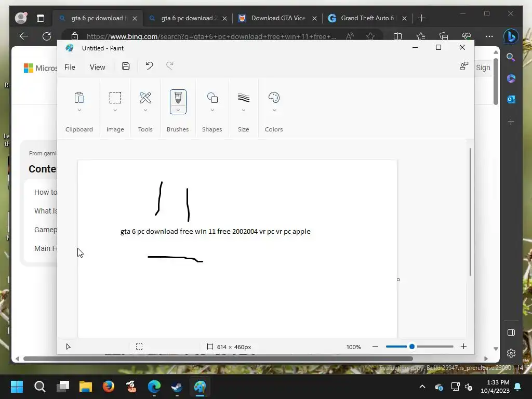Click the Sign in button on Bing

point(483,68)
